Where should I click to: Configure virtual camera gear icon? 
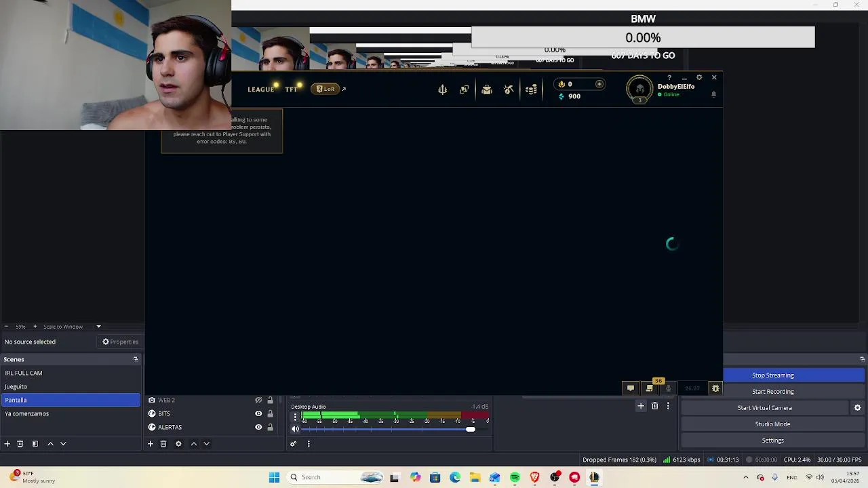(x=857, y=408)
